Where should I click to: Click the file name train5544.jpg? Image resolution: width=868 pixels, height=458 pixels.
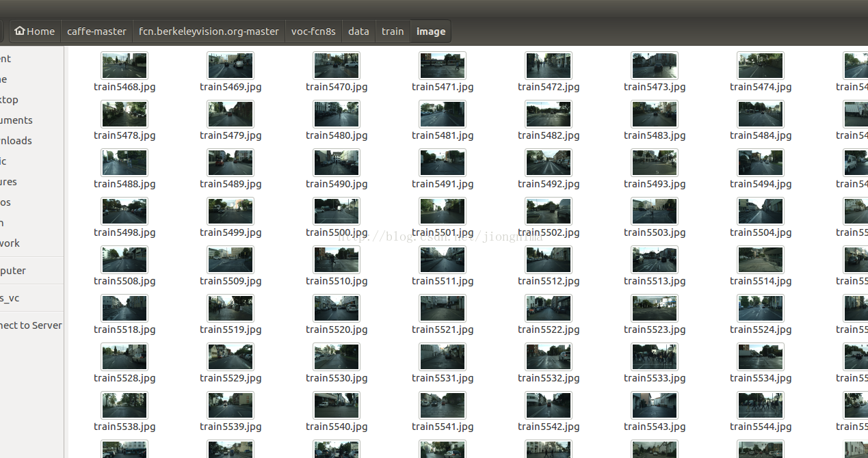[x=761, y=427]
